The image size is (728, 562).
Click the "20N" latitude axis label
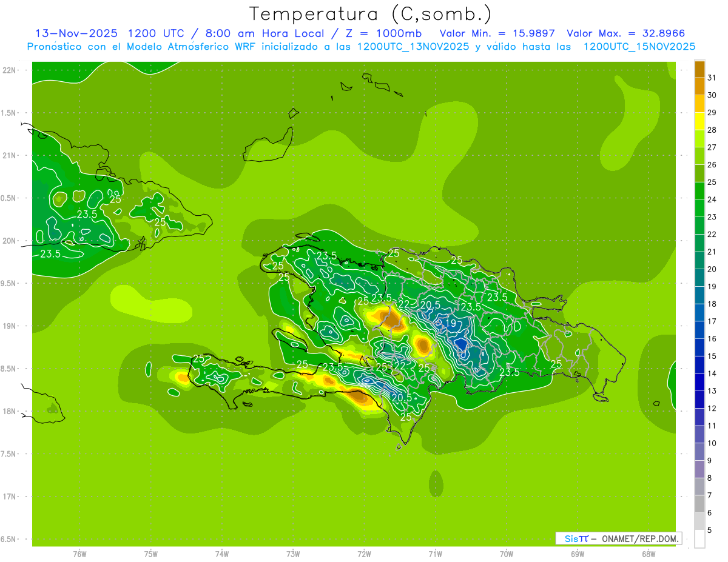point(9,241)
